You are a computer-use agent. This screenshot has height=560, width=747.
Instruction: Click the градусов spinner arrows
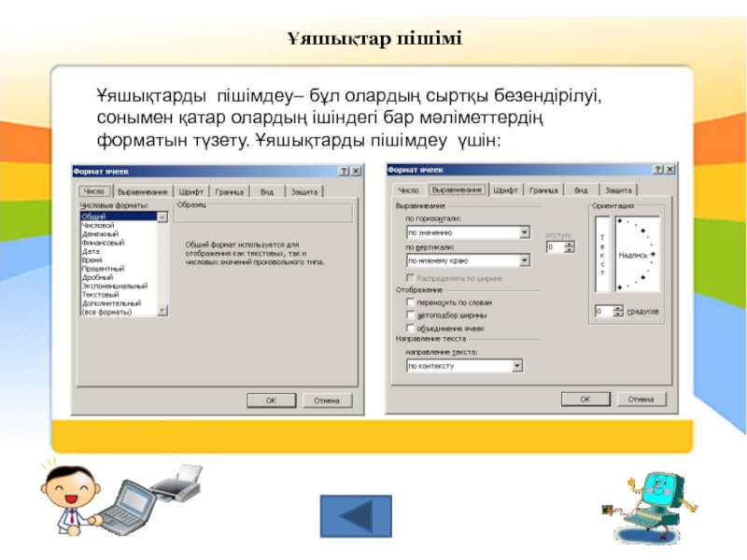coord(618,312)
